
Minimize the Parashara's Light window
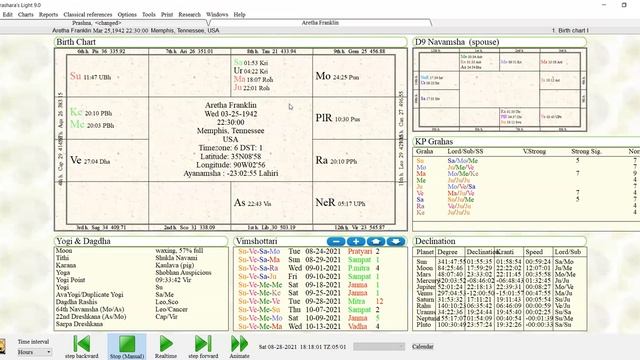click(x=604, y=5)
